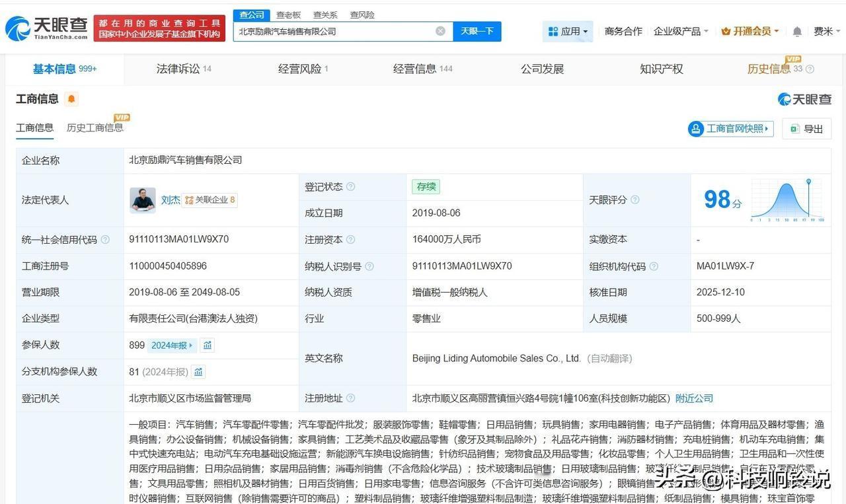This screenshot has height=504, width=846.
Task: Open the 应用 apps menu
Action: click(x=568, y=31)
